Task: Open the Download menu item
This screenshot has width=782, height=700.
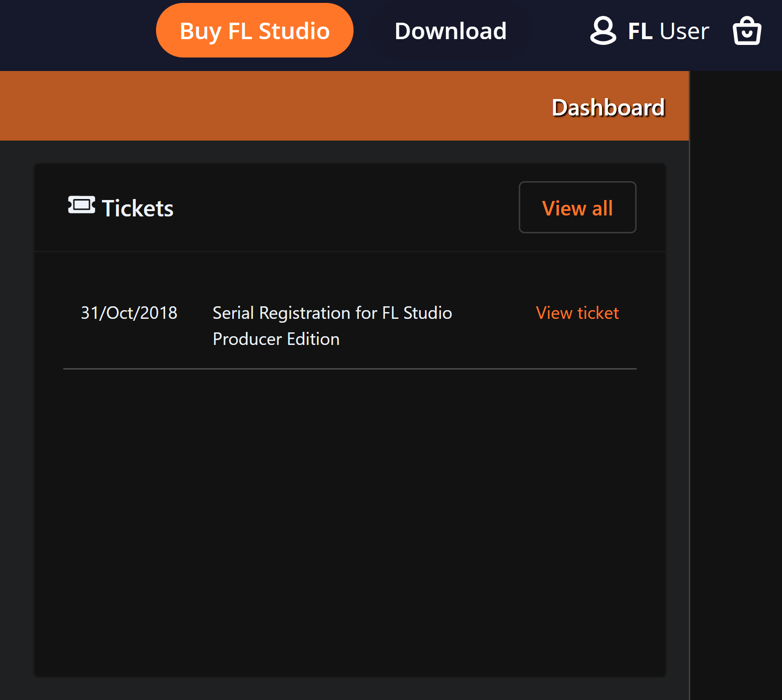Action: pos(450,31)
